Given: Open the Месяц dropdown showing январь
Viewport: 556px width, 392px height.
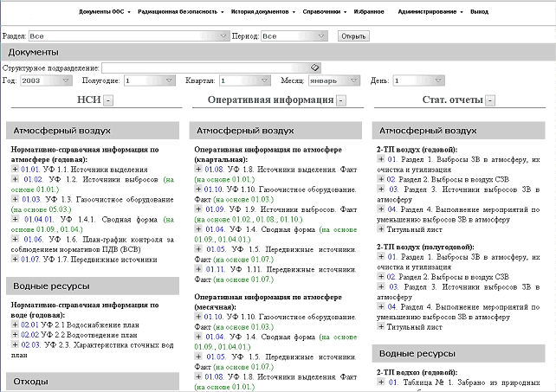Looking at the screenshot, I should pos(334,80).
